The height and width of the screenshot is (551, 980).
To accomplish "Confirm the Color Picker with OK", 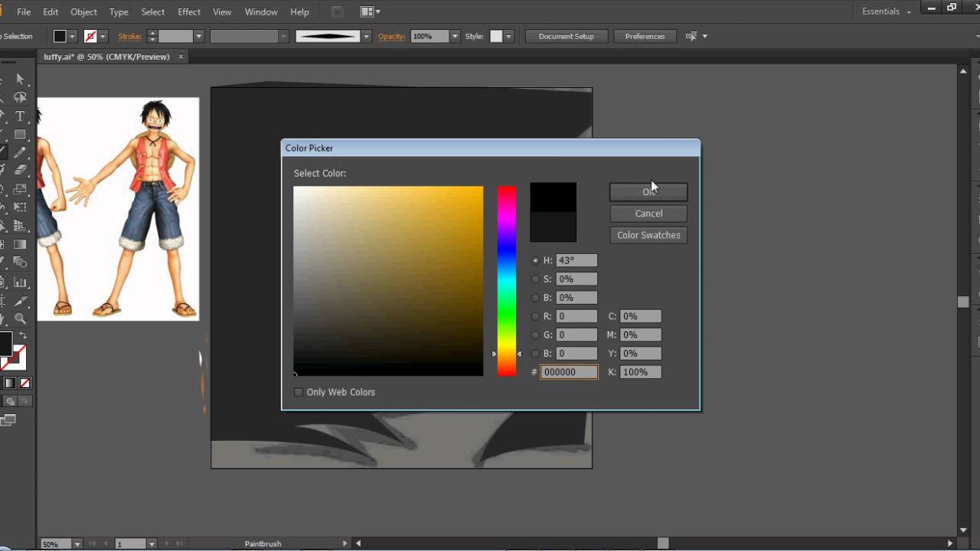I will (x=648, y=191).
